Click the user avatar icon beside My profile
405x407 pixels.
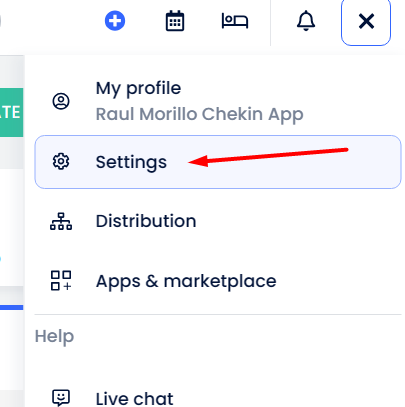pyautogui.click(x=61, y=101)
